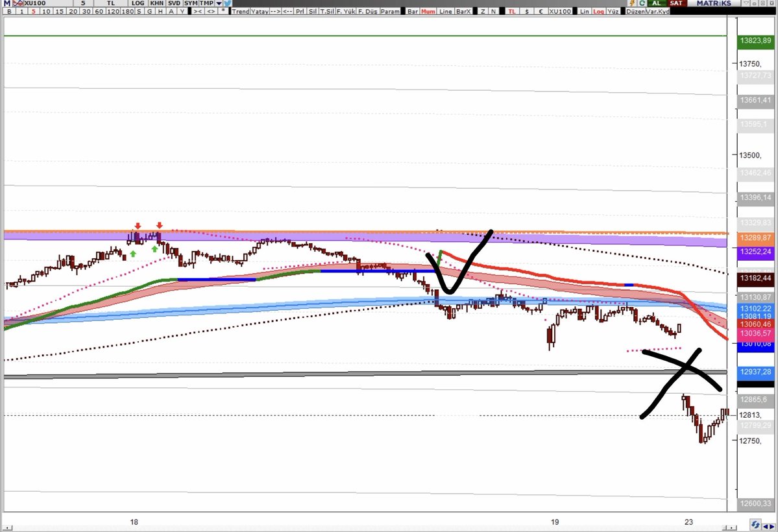
Task: Select the 10-minute period
Action: (x=46, y=11)
